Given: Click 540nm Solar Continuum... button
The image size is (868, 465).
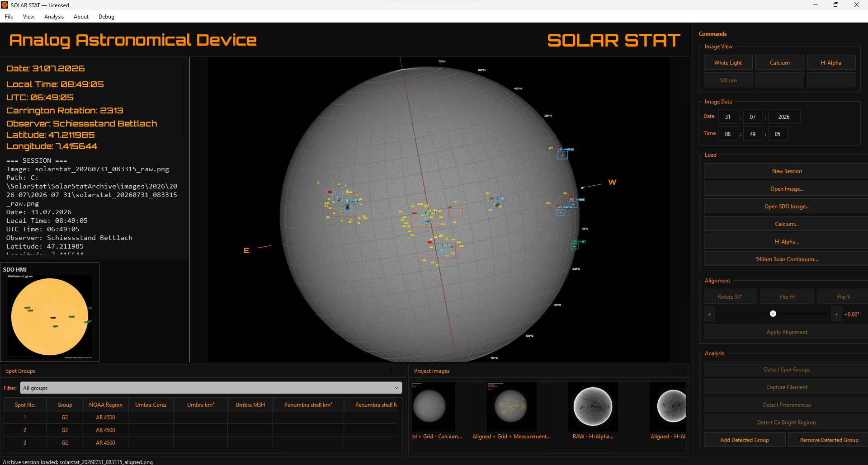Looking at the screenshot, I should click(787, 259).
